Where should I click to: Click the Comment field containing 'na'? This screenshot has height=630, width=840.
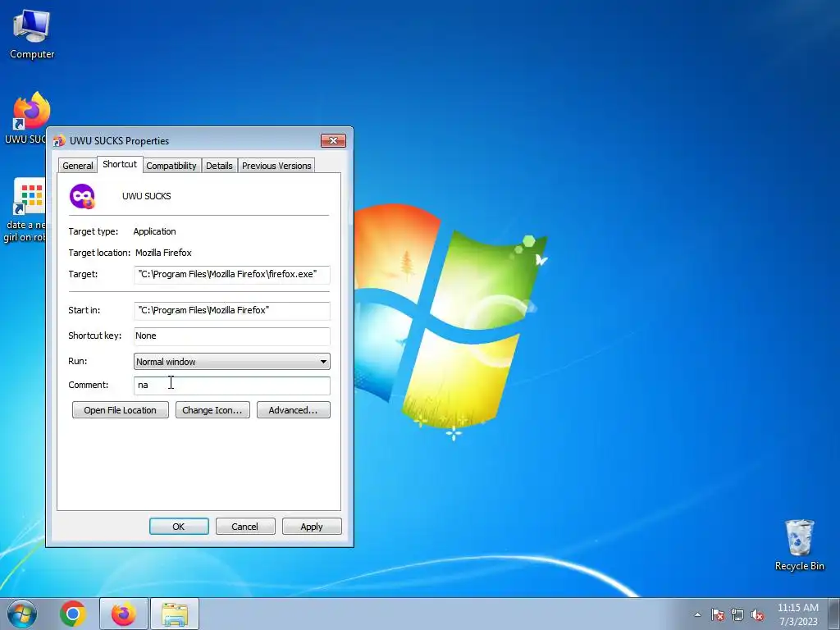coord(231,386)
